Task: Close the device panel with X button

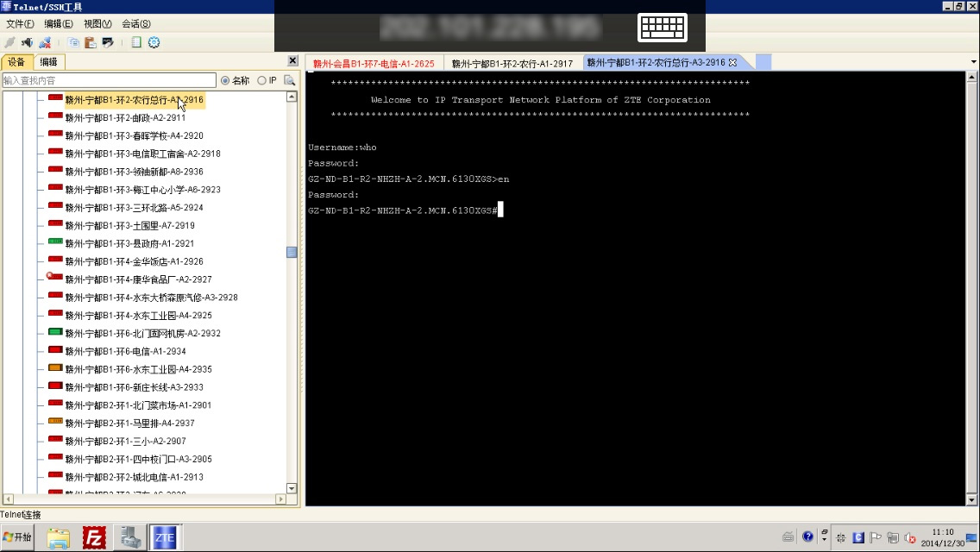Action: pyautogui.click(x=292, y=60)
